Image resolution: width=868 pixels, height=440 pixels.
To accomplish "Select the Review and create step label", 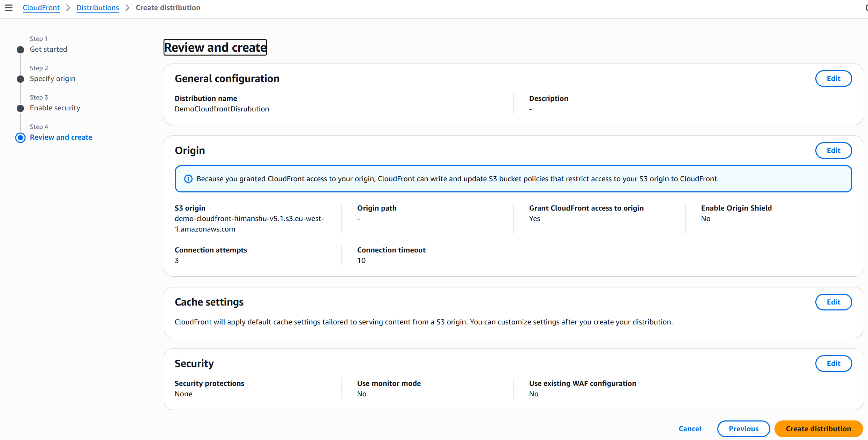I will point(61,137).
